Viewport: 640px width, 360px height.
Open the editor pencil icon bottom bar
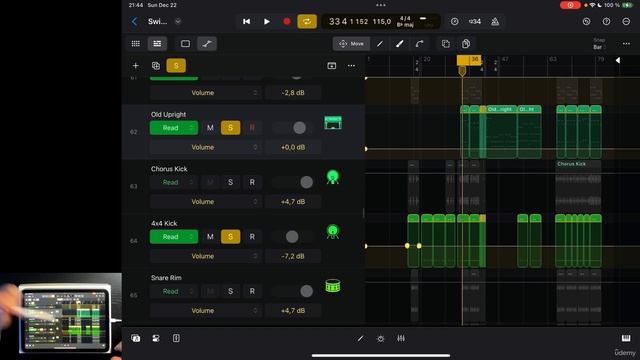pyautogui.click(x=360, y=338)
